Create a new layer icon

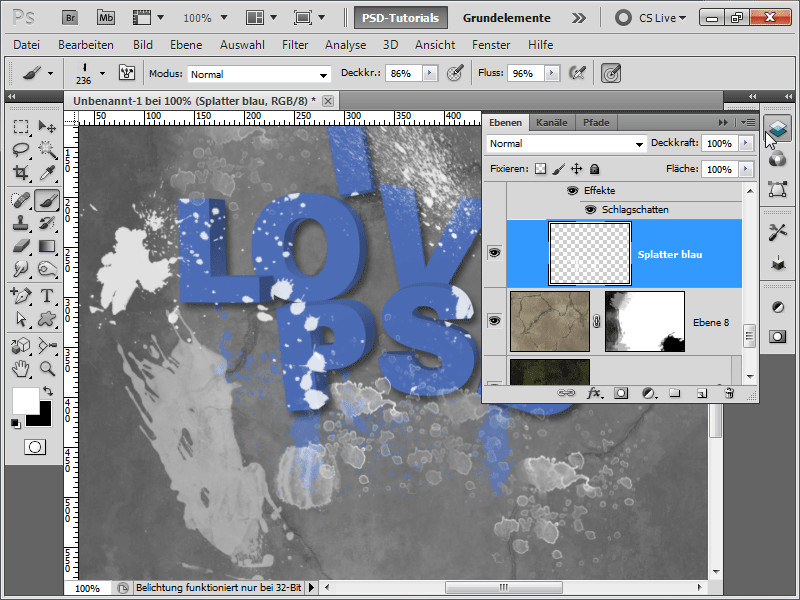point(702,393)
